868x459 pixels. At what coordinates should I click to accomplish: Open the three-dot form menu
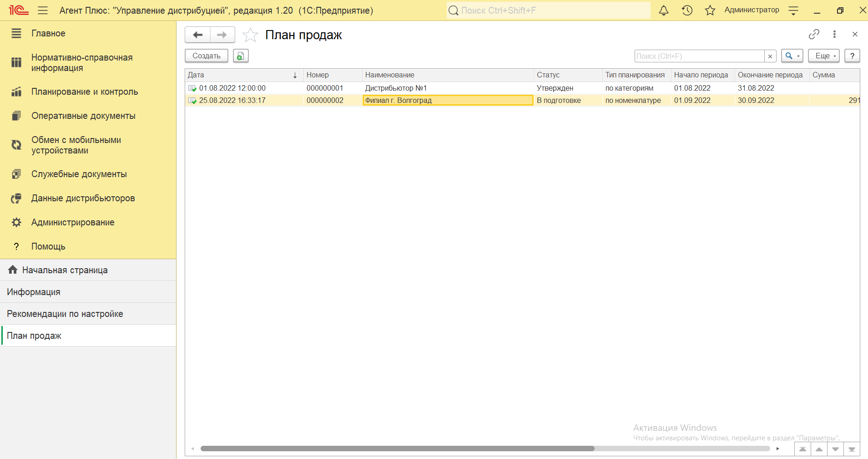[834, 34]
